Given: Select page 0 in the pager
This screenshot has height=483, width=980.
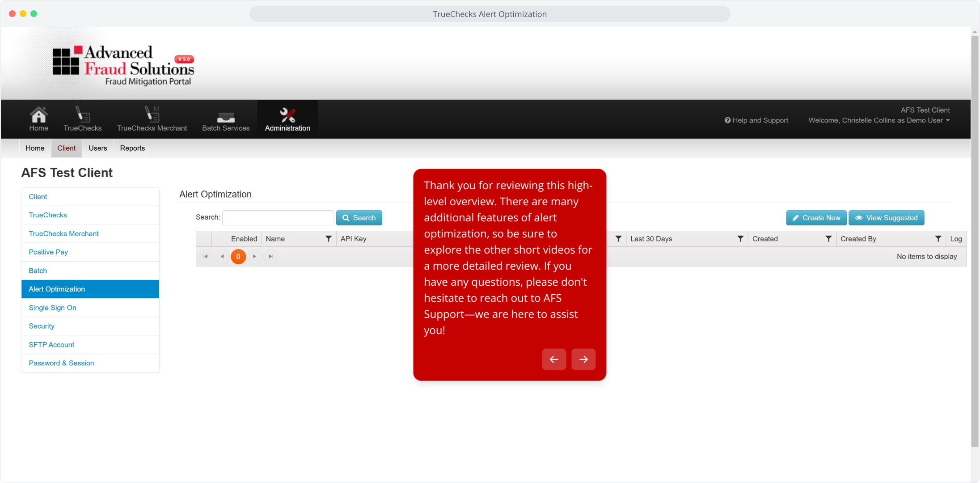Looking at the screenshot, I should tap(238, 256).
